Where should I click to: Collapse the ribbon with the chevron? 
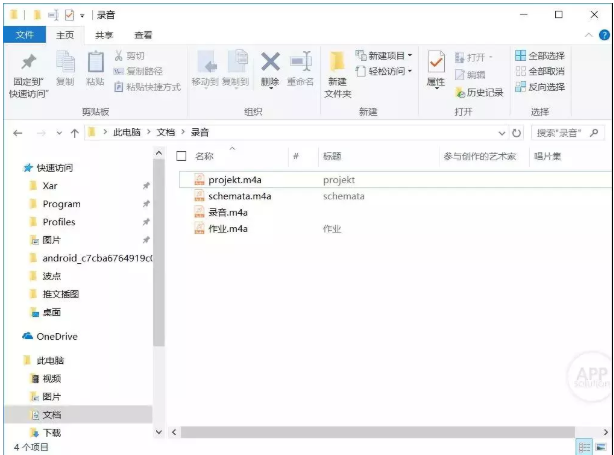pyautogui.click(x=589, y=35)
